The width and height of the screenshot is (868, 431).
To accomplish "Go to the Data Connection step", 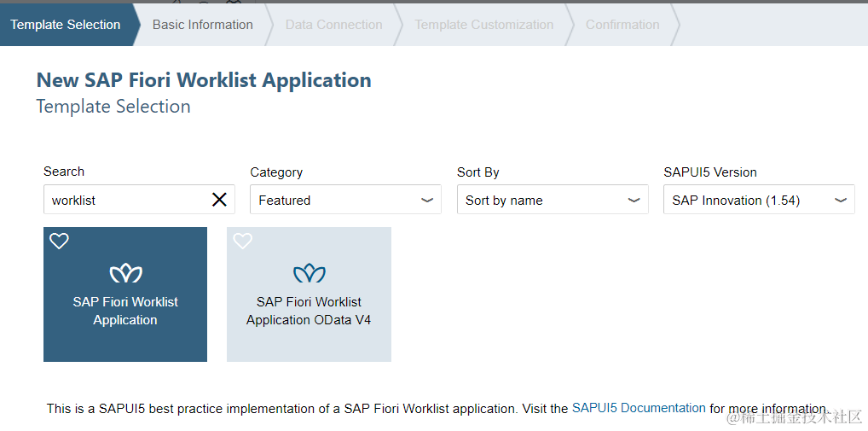I will pyautogui.click(x=333, y=25).
